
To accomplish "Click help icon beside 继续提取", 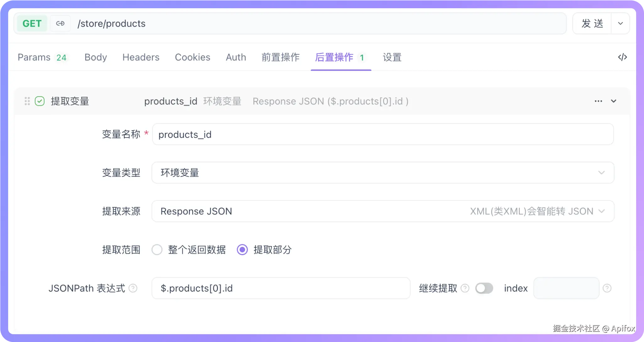I will 465,288.
